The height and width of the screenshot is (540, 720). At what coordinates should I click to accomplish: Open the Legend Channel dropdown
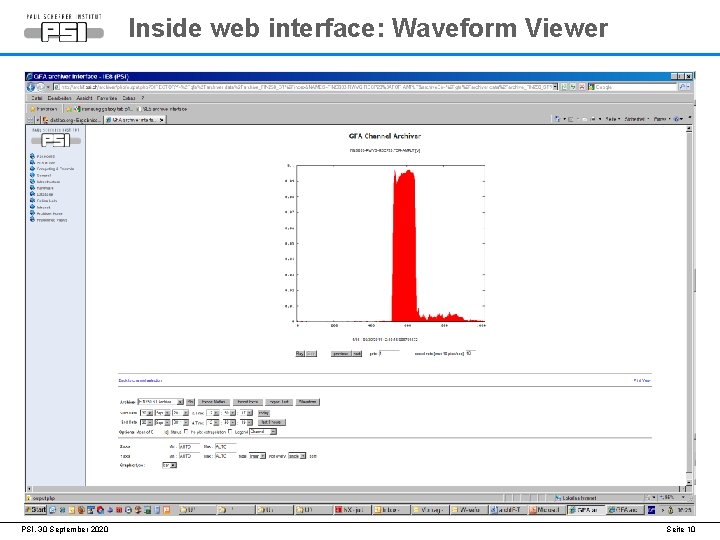263,432
